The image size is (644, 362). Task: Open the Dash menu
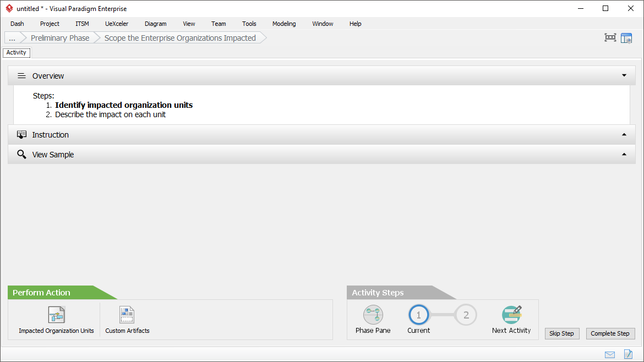coord(17,24)
